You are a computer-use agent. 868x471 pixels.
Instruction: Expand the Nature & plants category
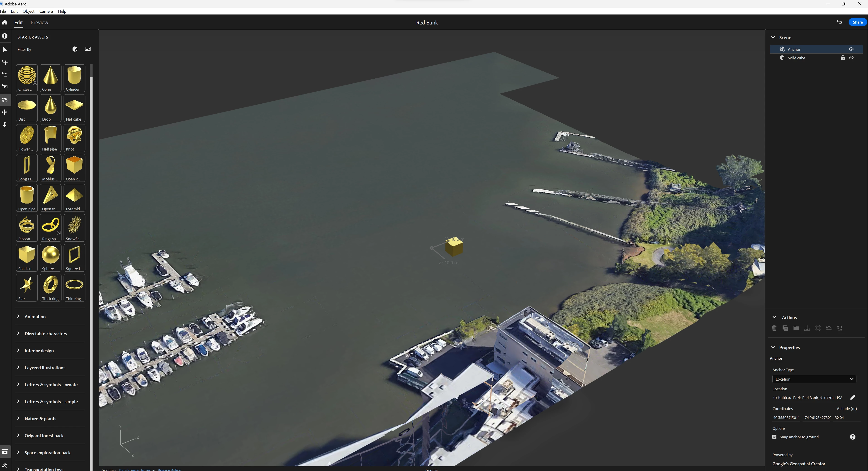tap(40, 419)
